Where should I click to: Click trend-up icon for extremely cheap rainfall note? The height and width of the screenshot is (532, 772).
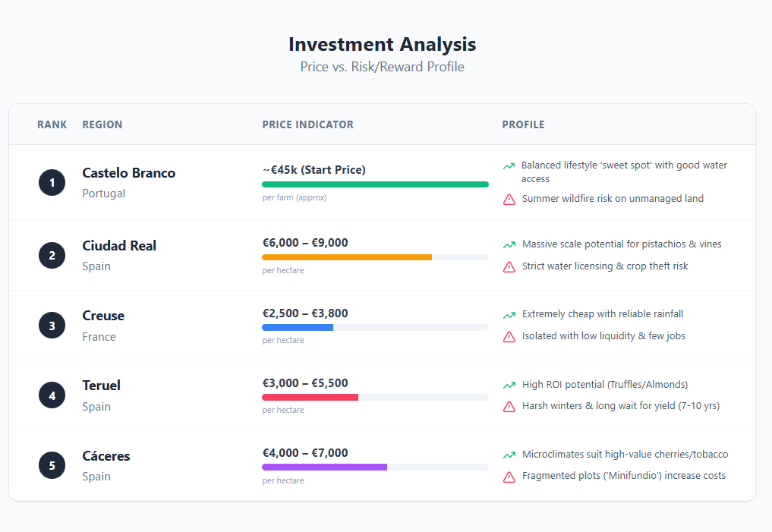coord(509,315)
